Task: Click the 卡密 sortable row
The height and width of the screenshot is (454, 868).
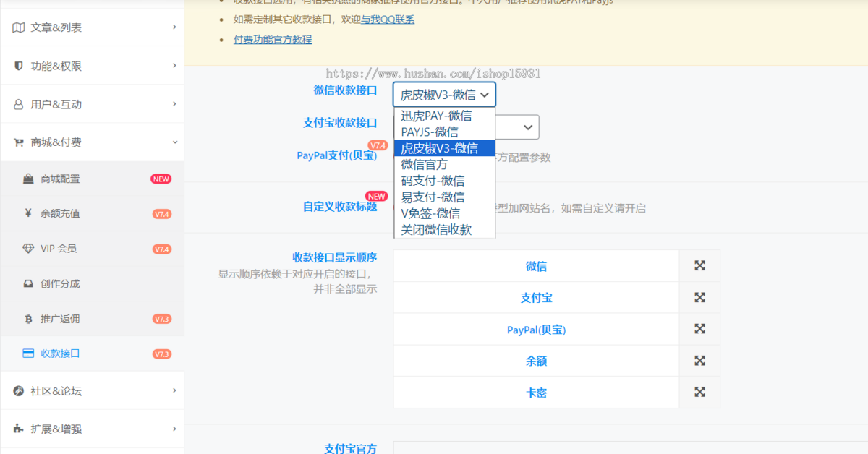Action: click(x=536, y=393)
